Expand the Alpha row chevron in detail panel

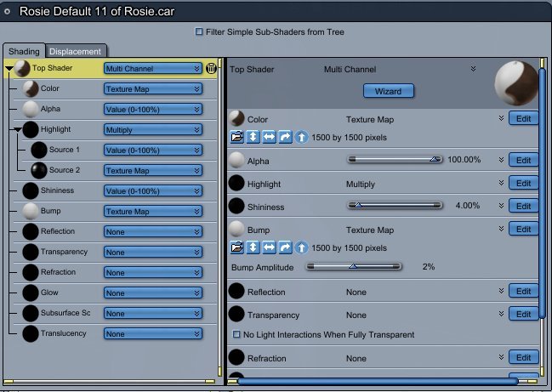(501, 160)
